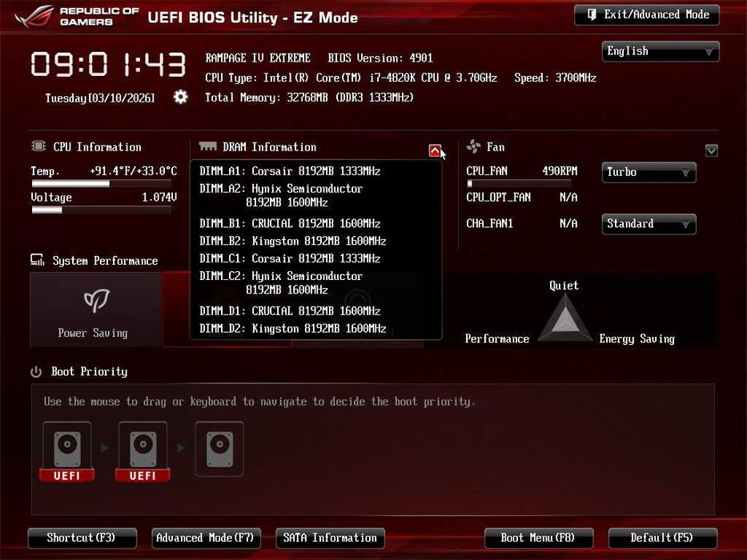Open date and time settings gear
This screenshot has width=747, height=560.
pos(181,97)
